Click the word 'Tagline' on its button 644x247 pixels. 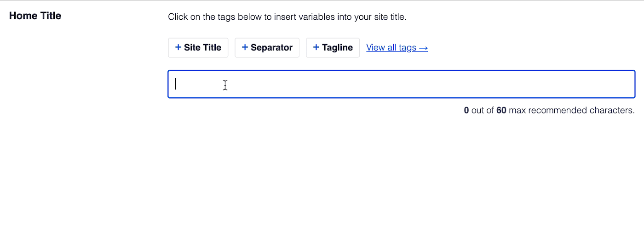(x=337, y=48)
